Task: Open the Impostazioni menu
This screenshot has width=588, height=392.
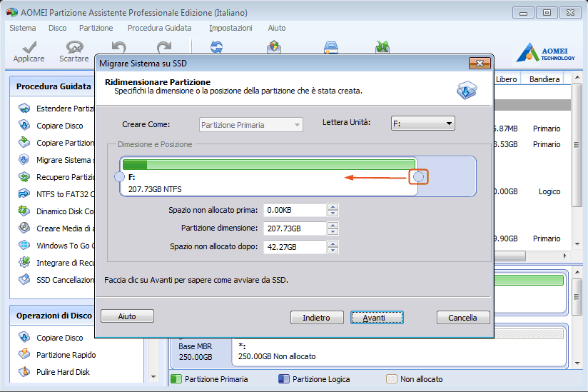Action: click(x=230, y=28)
